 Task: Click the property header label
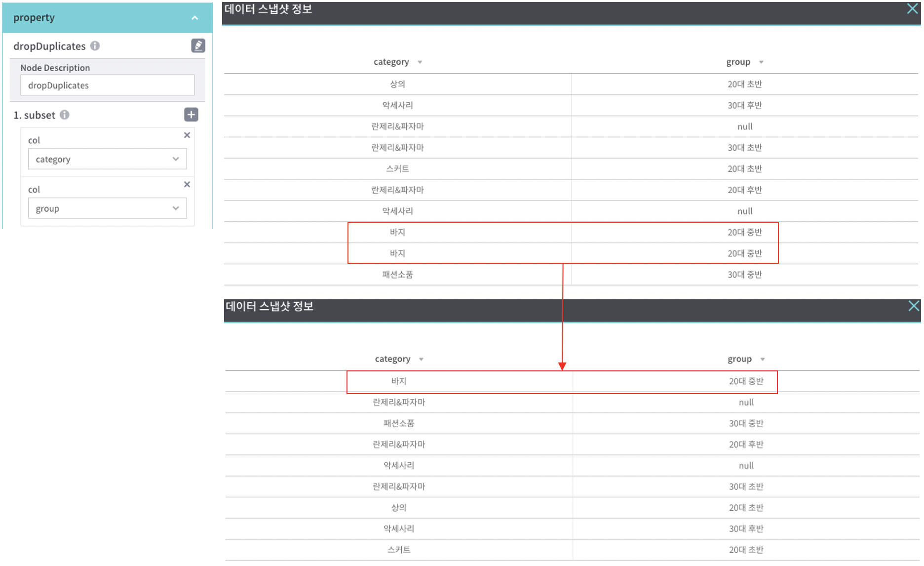[x=34, y=17]
